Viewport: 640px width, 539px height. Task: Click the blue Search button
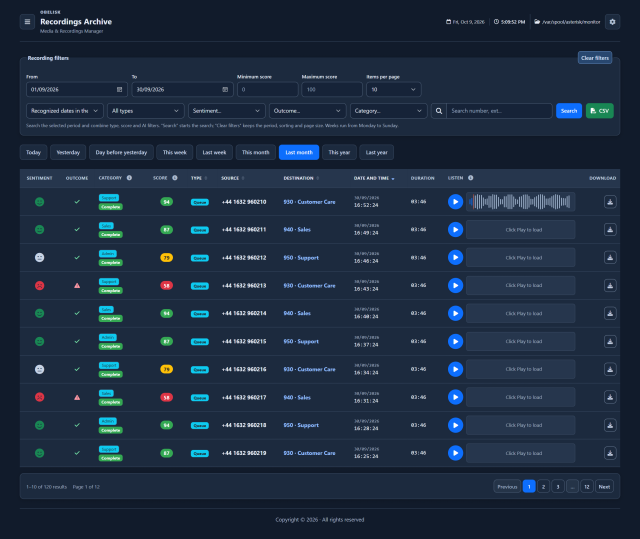(569, 111)
